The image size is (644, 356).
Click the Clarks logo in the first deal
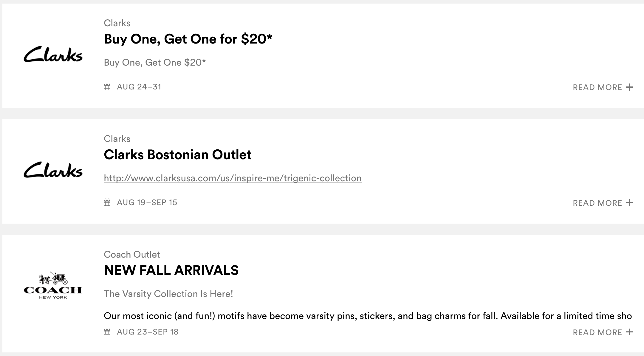tap(53, 54)
